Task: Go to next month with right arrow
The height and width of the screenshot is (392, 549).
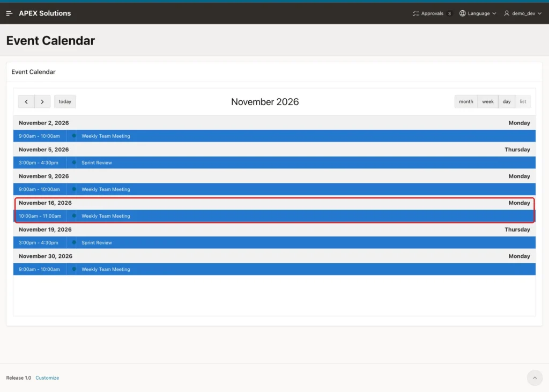Action: [x=42, y=101]
